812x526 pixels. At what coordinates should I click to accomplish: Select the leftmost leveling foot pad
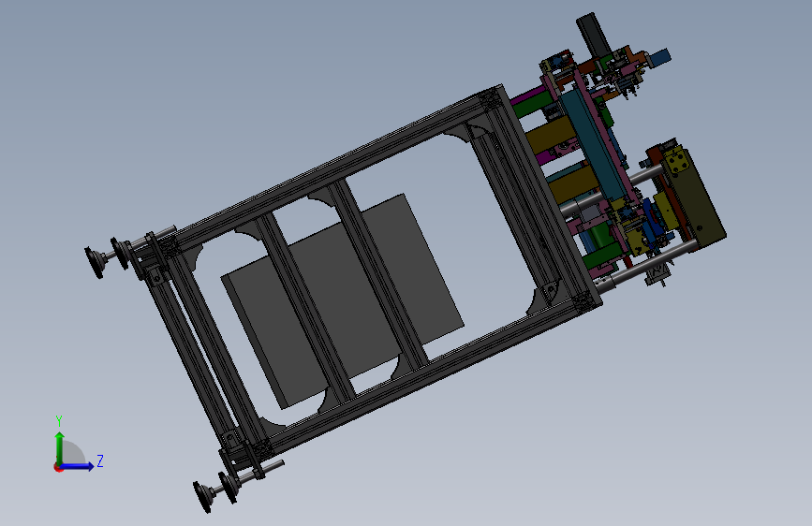pyautogui.click(x=95, y=263)
